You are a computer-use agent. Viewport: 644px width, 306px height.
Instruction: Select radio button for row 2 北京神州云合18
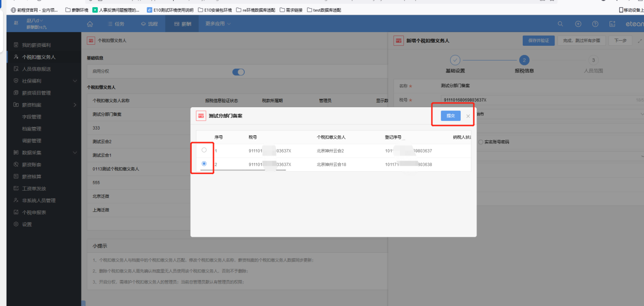coord(204,164)
